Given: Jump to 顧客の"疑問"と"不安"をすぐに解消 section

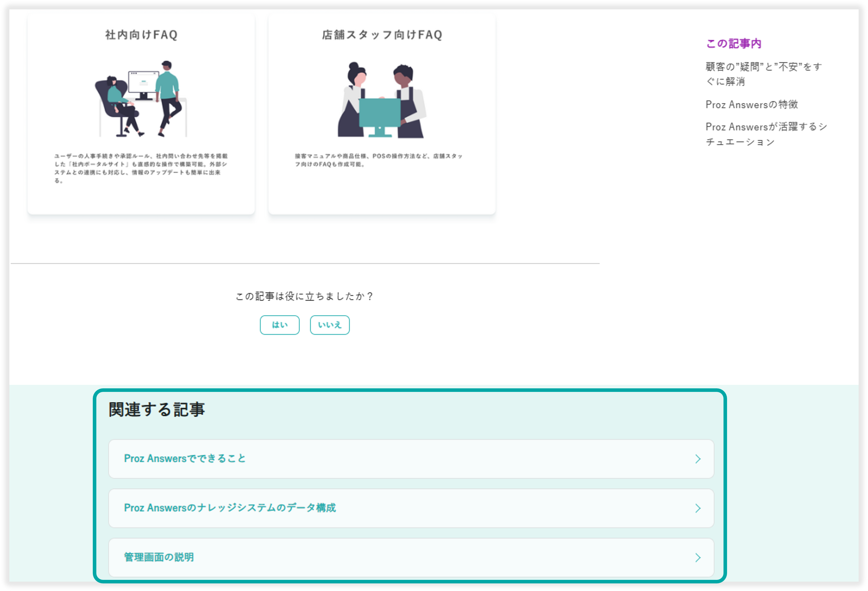Looking at the screenshot, I should 763,74.
